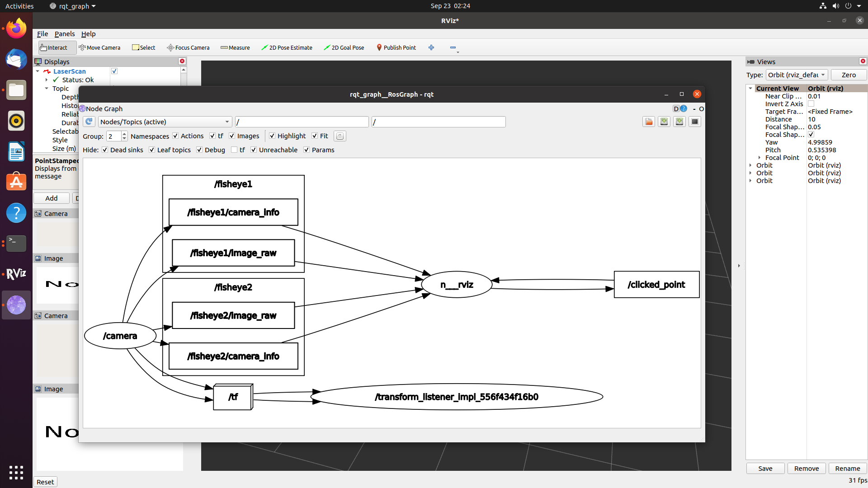Click the refresh graph icon
This screenshot has height=488, width=868.
[x=89, y=122]
